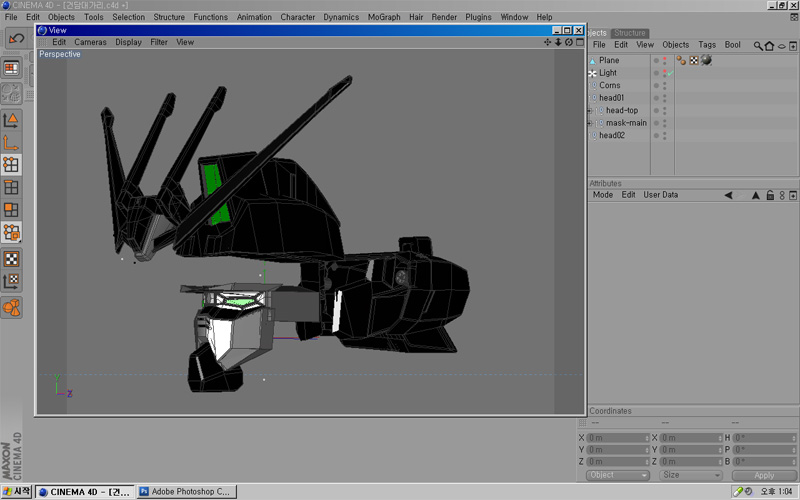This screenshot has height=500, width=800.
Task: Activate the Polygons mode tool
Action: tap(11, 210)
